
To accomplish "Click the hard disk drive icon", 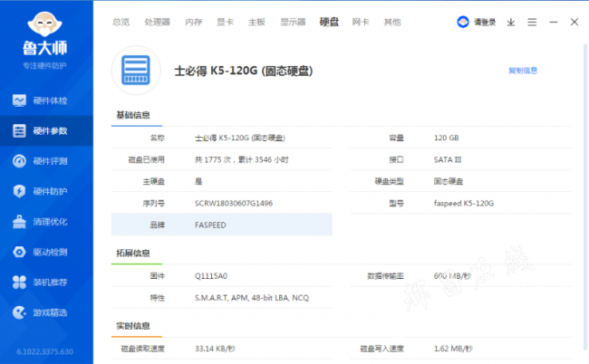I will tap(136, 70).
